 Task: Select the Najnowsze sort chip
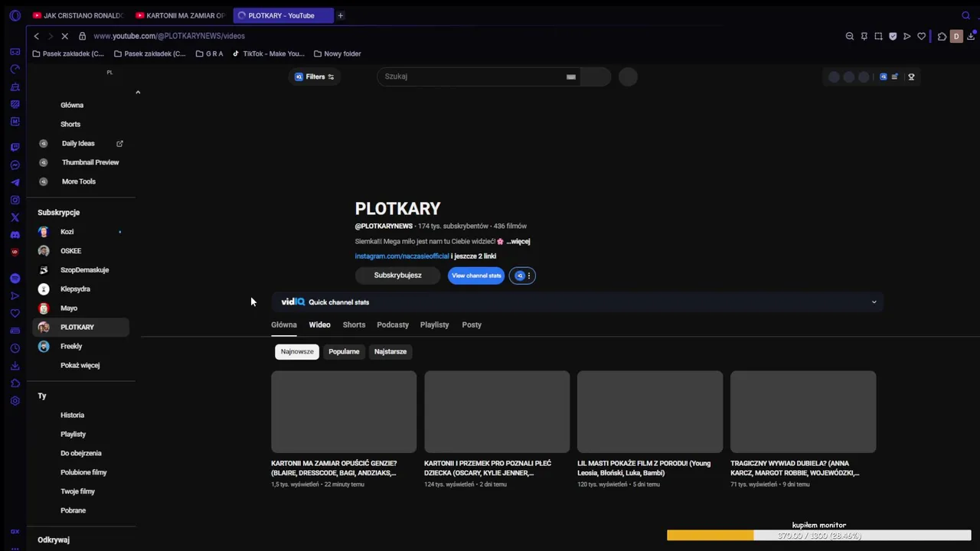pyautogui.click(x=297, y=351)
